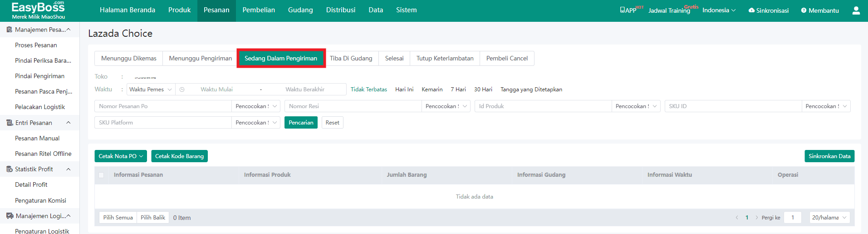The width and height of the screenshot is (868, 234).
Task: Open the Nomor Pesanan Po Pencocokan dropdown
Action: point(256,106)
